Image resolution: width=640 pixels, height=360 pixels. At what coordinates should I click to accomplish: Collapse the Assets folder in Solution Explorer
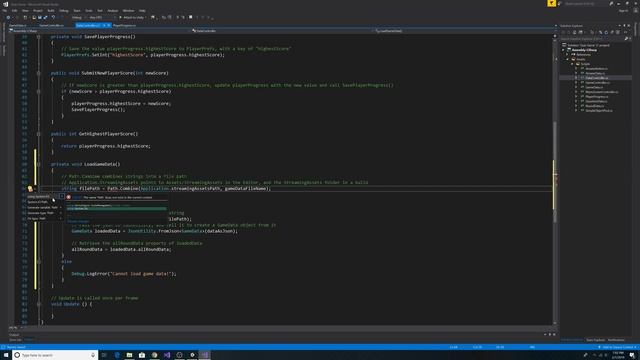(568, 59)
